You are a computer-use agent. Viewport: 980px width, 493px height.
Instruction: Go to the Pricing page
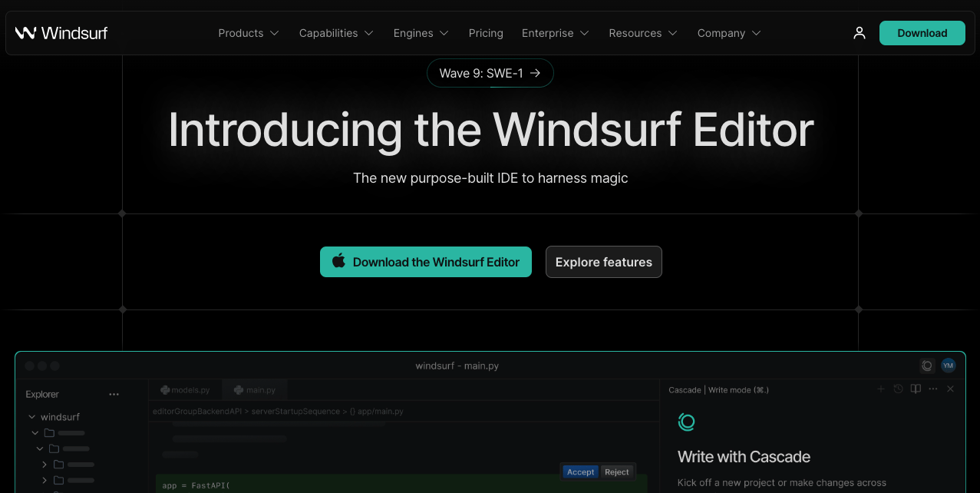486,33
